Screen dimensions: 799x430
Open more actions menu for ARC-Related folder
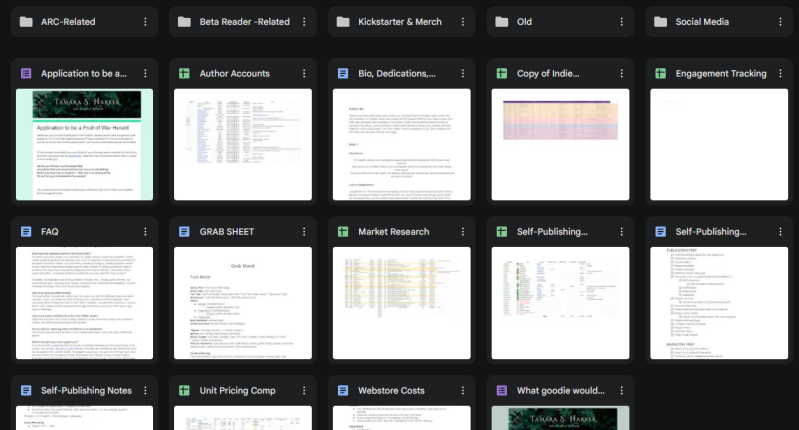pos(145,22)
